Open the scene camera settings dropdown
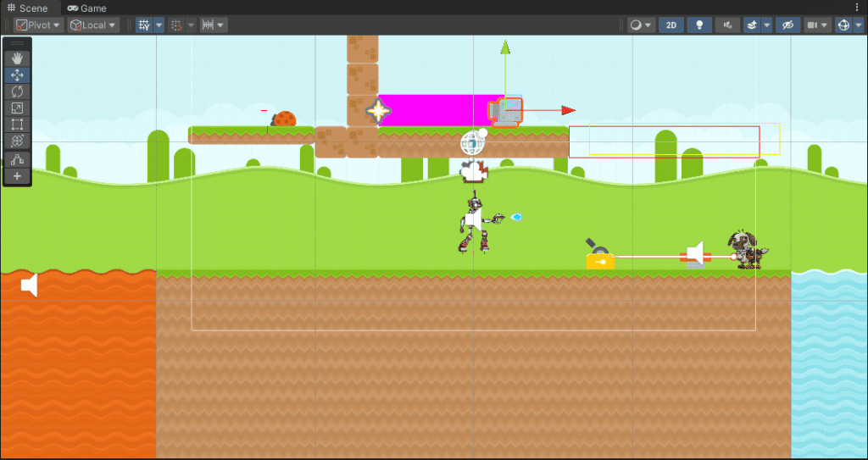This screenshot has height=460, width=868. [x=818, y=25]
